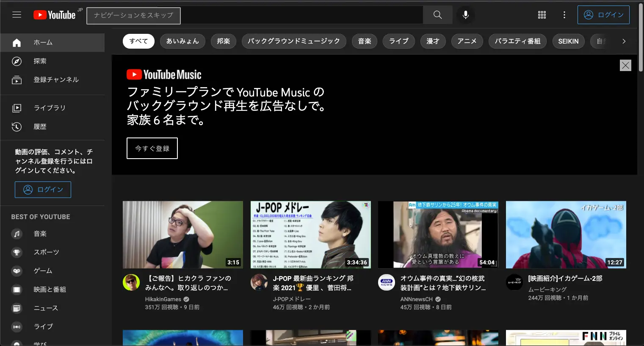Open 履歴 history in sidebar
Viewport: 644px width, 346px height.
tap(53, 126)
